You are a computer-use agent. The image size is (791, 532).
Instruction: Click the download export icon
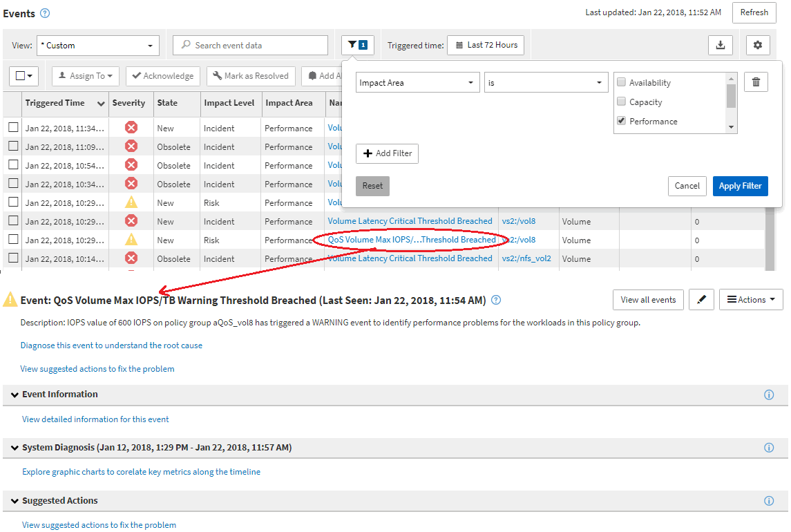pos(720,46)
